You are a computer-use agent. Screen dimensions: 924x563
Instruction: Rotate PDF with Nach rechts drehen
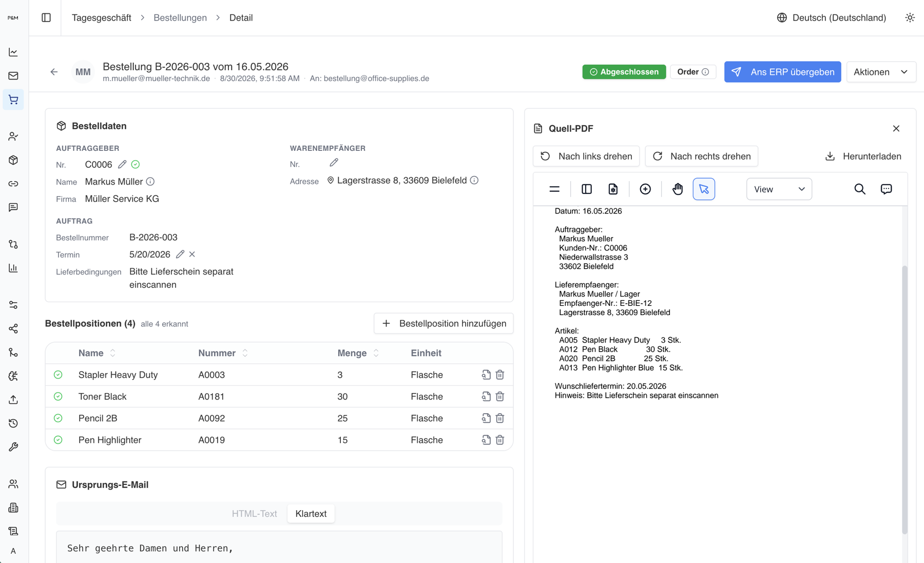[x=701, y=156]
